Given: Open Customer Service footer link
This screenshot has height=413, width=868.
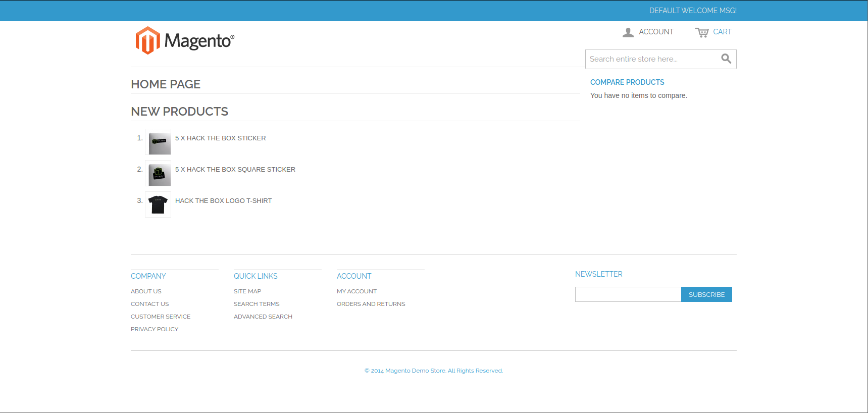Looking at the screenshot, I should click(161, 317).
